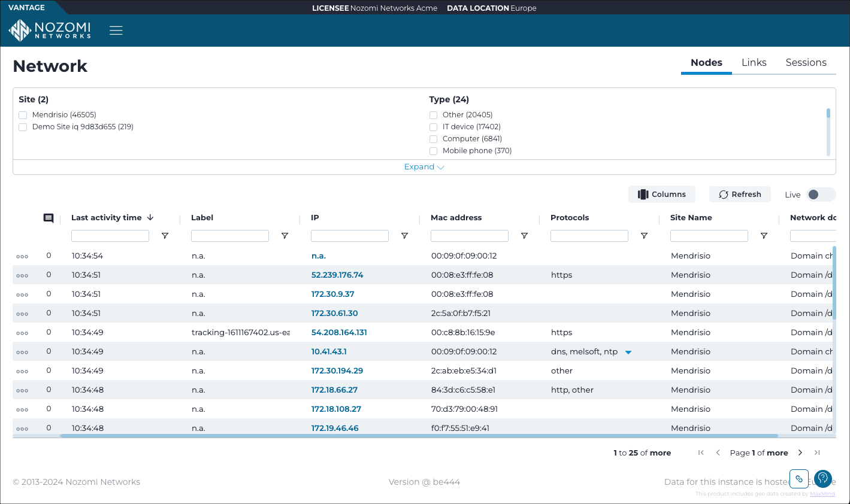
Task: Check the Mendrisio site checkbox
Action: (23, 115)
